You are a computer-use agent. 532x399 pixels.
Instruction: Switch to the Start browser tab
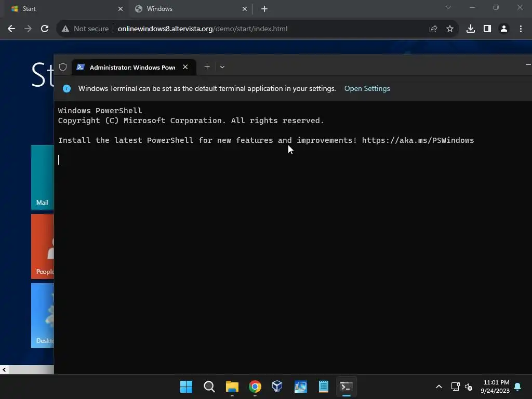[x=64, y=9]
